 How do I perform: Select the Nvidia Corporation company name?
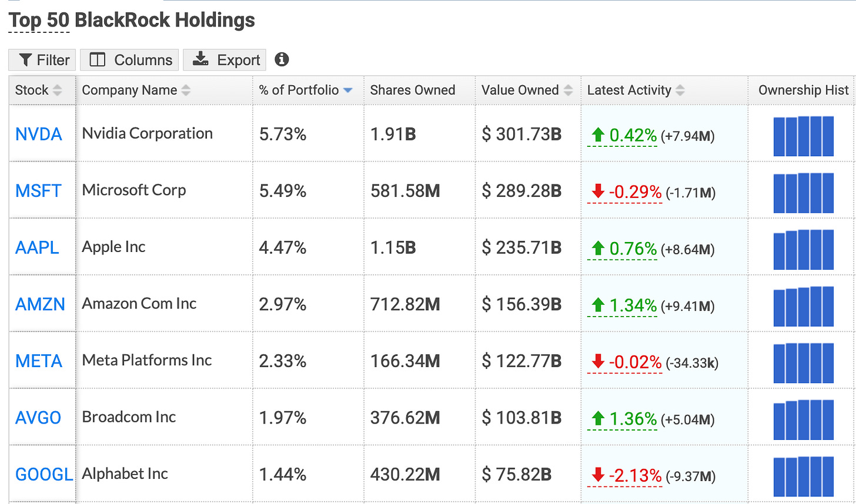[148, 134]
